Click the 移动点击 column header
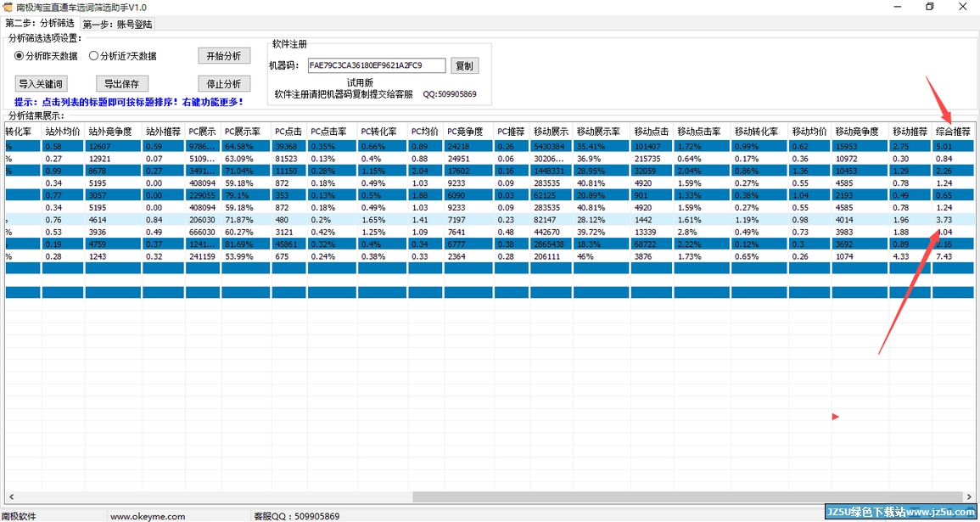This screenshot has width=980, height=522. point(652,132)
